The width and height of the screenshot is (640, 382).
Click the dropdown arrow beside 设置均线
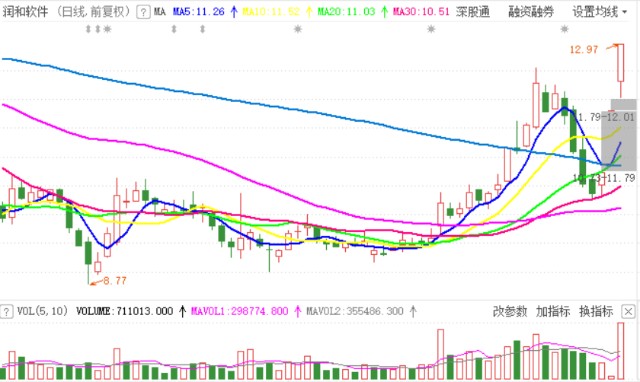[x=624, y=12]
